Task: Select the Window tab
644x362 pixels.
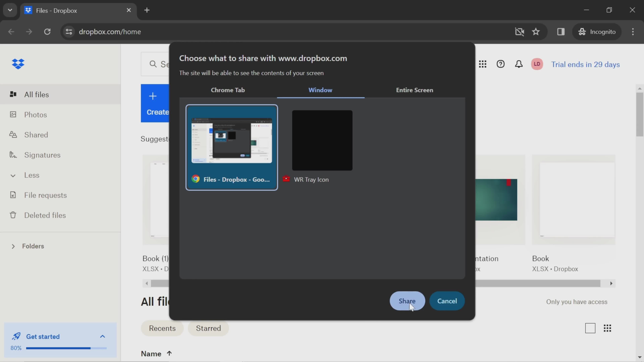Action: [x=320, y=90]
